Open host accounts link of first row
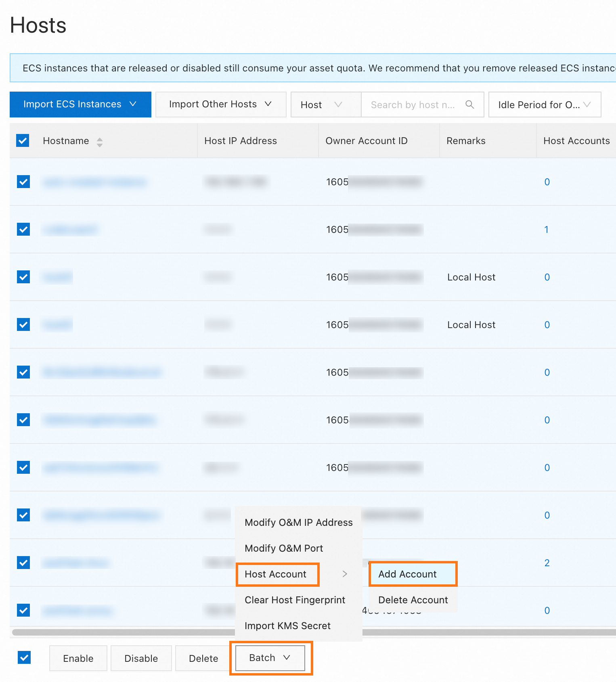616x682 pixels. pos(547,182)
